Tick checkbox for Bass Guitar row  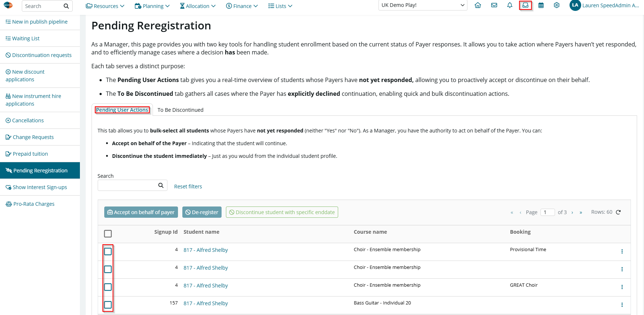(108, 305)
